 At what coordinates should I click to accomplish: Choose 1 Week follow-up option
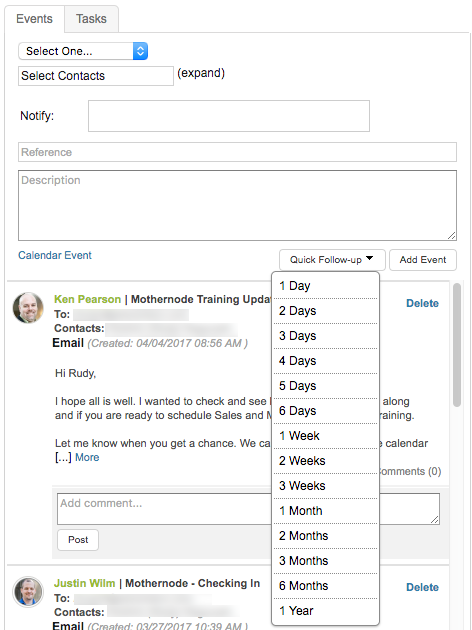coord(325,436)
